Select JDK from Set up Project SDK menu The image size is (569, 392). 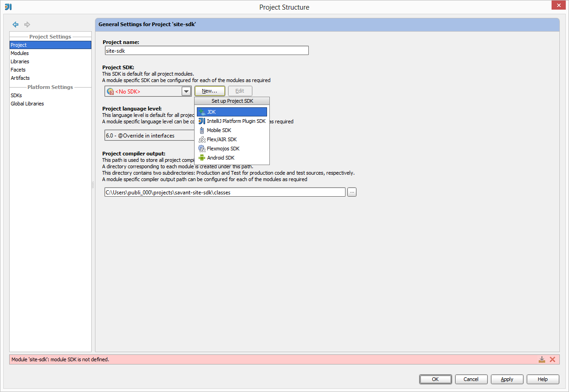[x=232, y=112]
